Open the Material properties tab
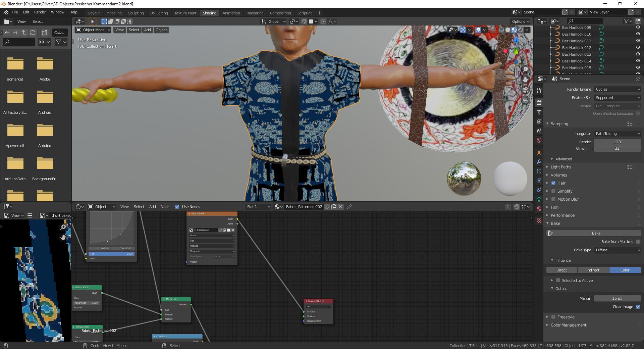The image size is (644, 349). pyautogui.click(x=539, y=209)
